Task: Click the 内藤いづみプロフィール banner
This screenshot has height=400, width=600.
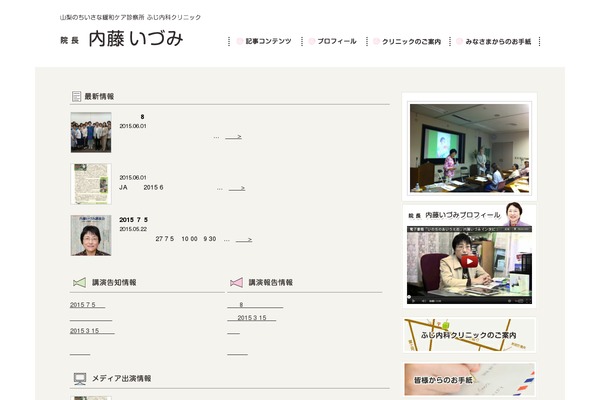Action: (469, 215)
